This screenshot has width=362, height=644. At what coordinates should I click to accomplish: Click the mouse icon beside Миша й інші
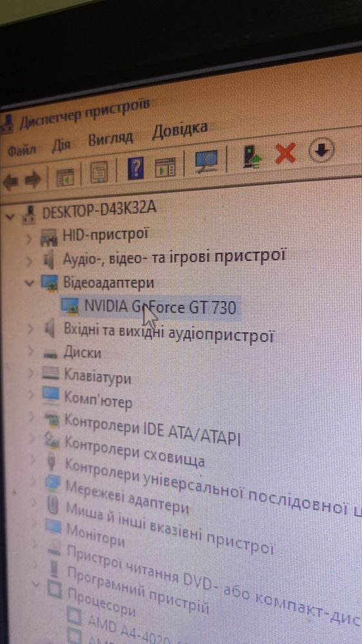53,504
